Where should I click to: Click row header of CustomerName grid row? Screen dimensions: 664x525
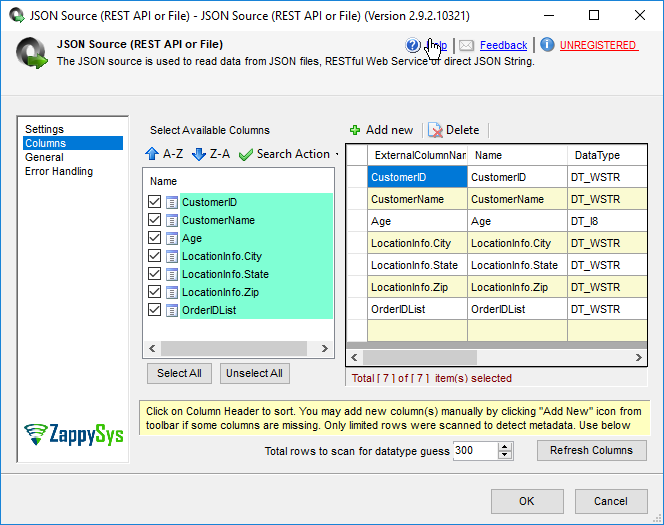(x=357, y=199)
